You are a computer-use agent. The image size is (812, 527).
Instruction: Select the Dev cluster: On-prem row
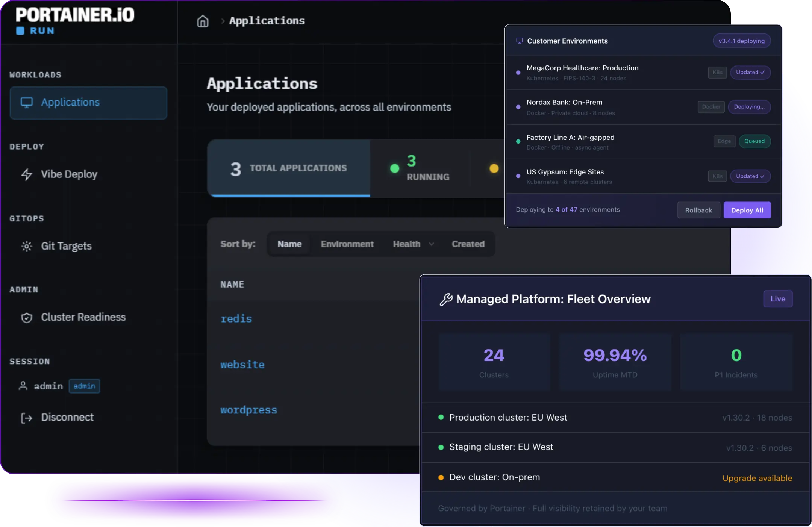coord(615,477)
